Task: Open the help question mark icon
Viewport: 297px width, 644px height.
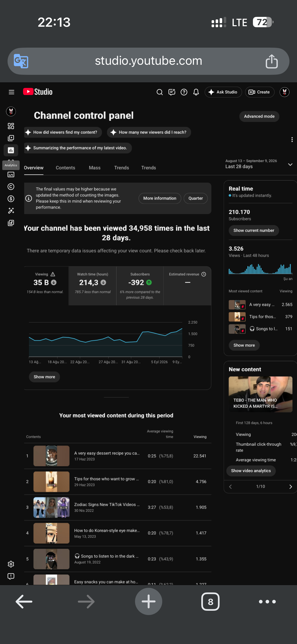Action: pyautogui.click(x=184, y=92)
